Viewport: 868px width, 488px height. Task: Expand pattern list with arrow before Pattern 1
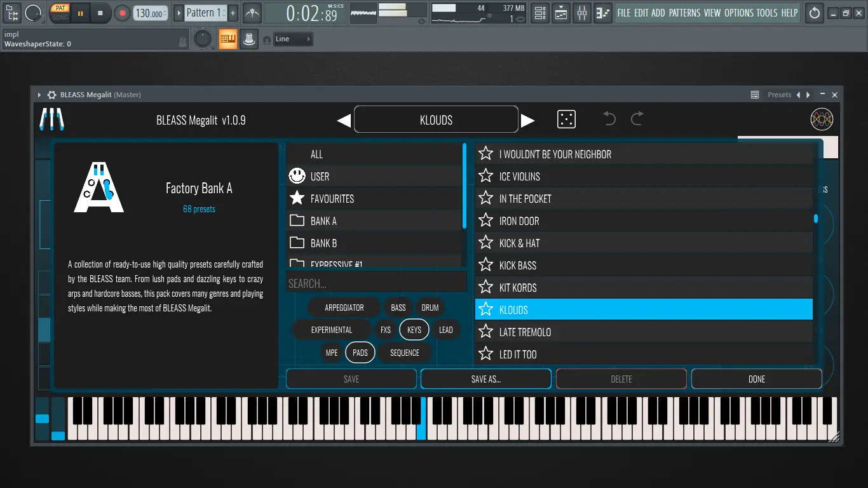point(179,13)
